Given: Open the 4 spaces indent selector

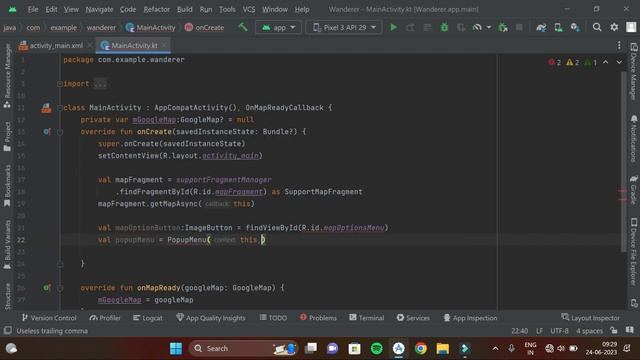Looking at the screenshot, I should coord(589,331).
